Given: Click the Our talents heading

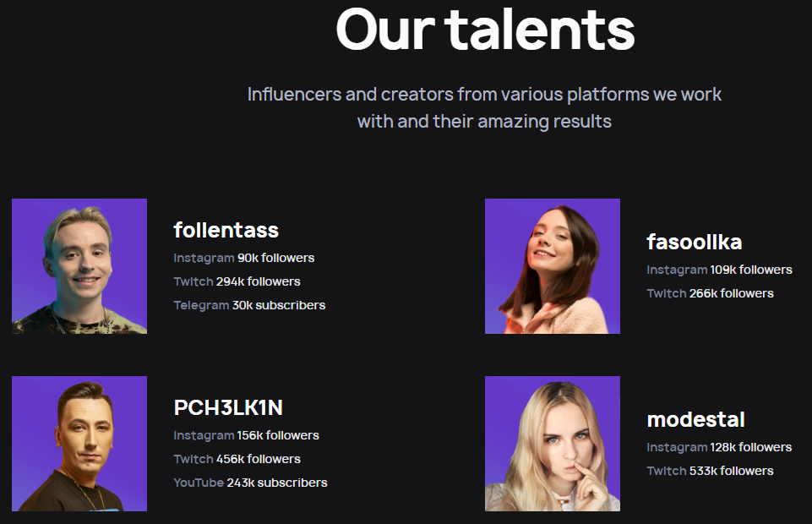Looking at the screenshot, I should (485, 29).
